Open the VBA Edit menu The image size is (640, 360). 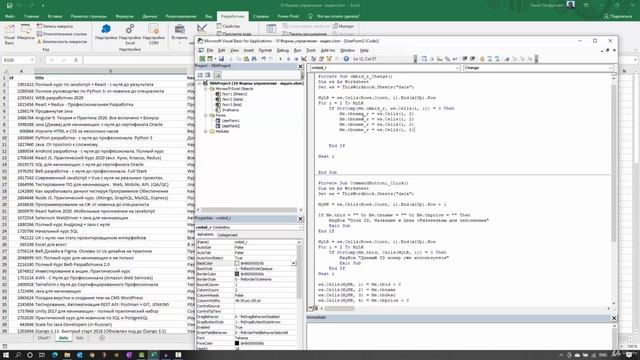[221, 50]
